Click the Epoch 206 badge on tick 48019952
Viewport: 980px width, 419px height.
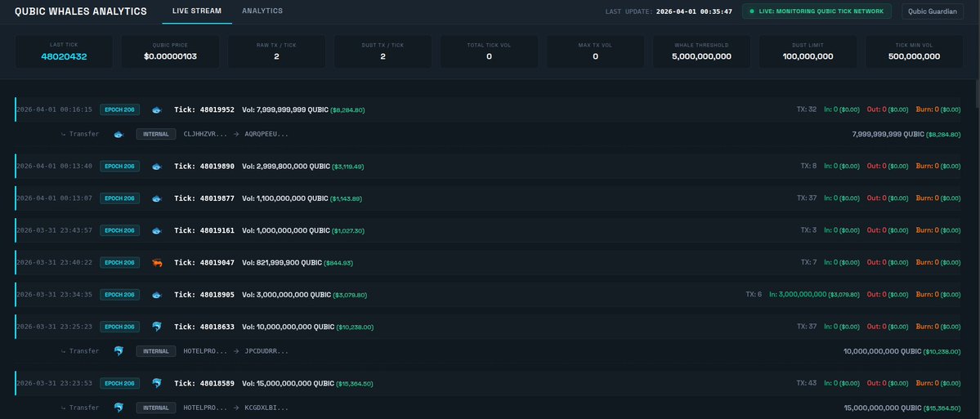[x=119, y=110]
